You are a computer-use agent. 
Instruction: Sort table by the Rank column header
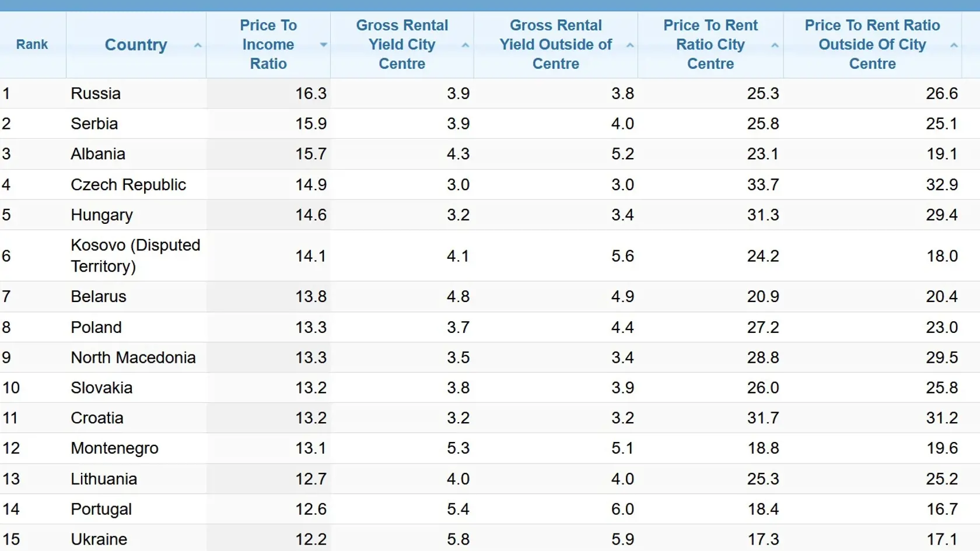click(x=32, y=44)
